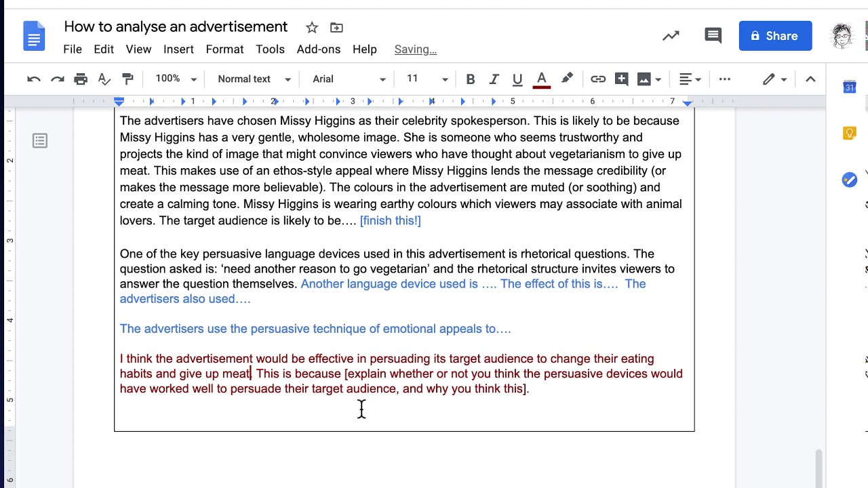The height and width of the screenshot is (488, 868).
Task: Add a comment from the toolbar
Action: 621,79
